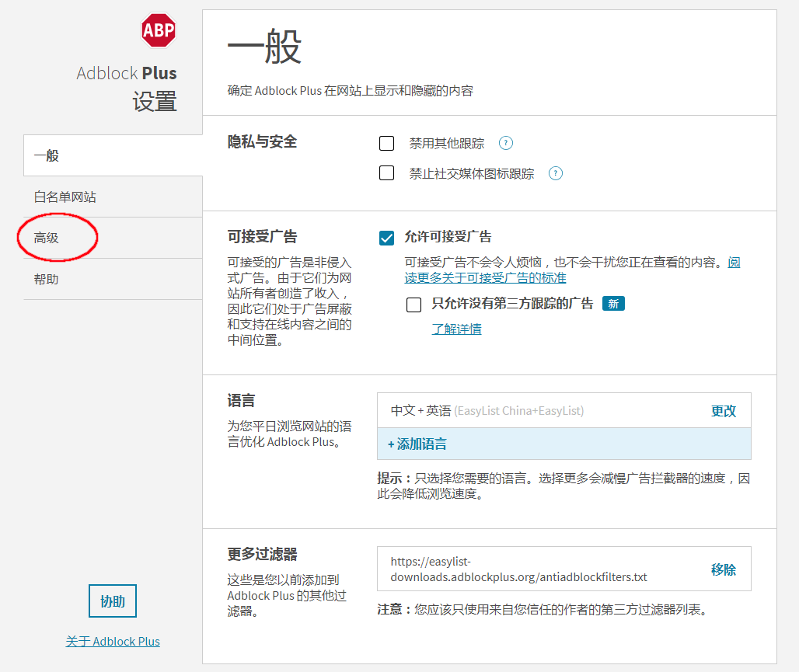
Task: Click the 新 badge
Action: point(613,304)
